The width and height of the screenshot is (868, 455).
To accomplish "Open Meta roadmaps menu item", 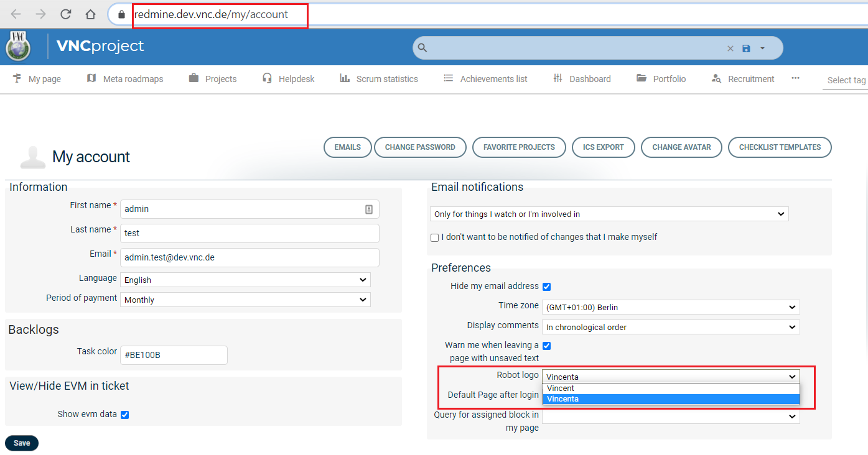I will 133,79.
